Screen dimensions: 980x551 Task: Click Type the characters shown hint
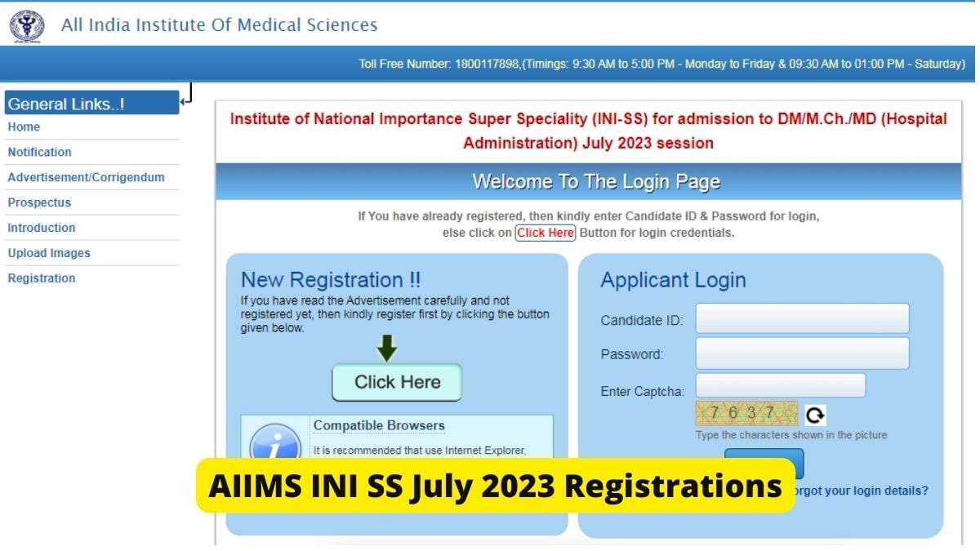(791, 435)
